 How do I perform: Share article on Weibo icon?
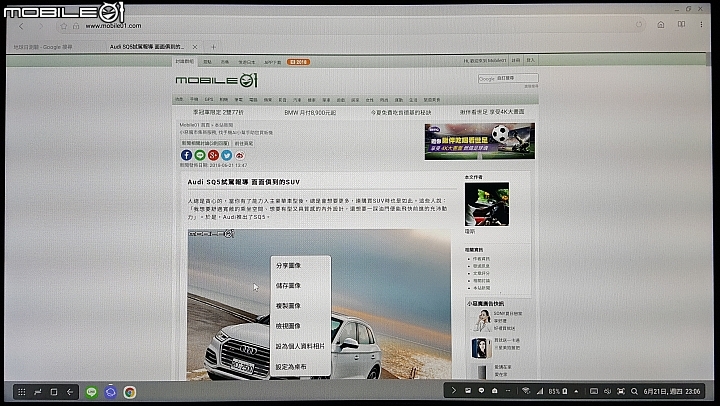tap(240, 155)
